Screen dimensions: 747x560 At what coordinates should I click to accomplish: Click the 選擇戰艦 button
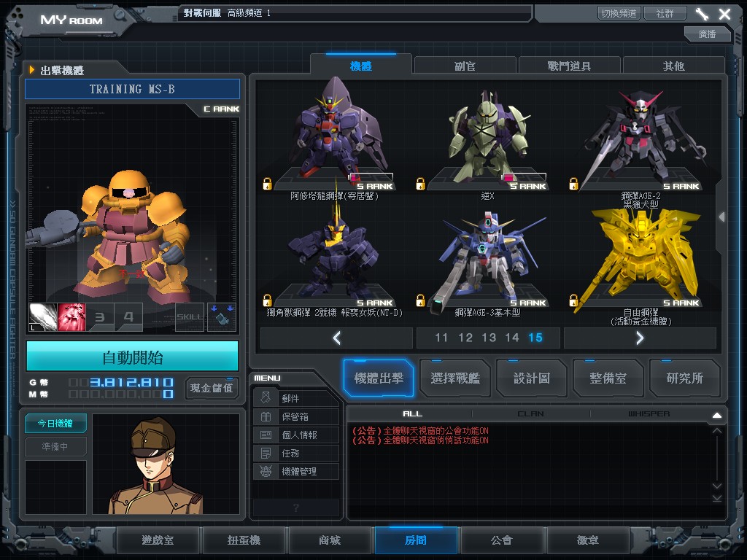(x=455, y=378)
